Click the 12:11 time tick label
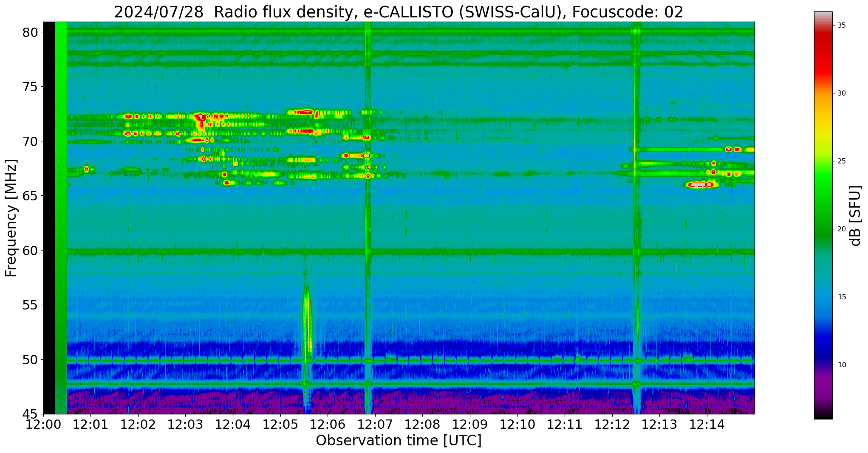 pyautogui.click(x=565, y=425)
